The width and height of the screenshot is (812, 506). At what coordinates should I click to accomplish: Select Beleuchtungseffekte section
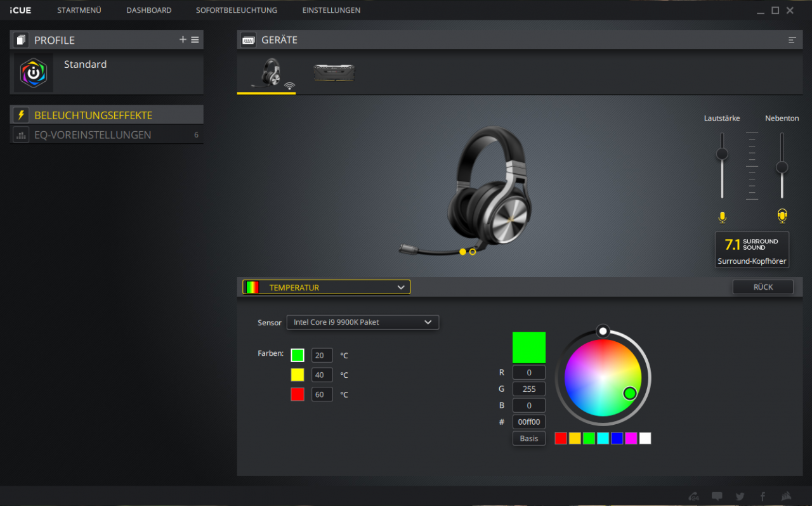(x=107, y=115)
